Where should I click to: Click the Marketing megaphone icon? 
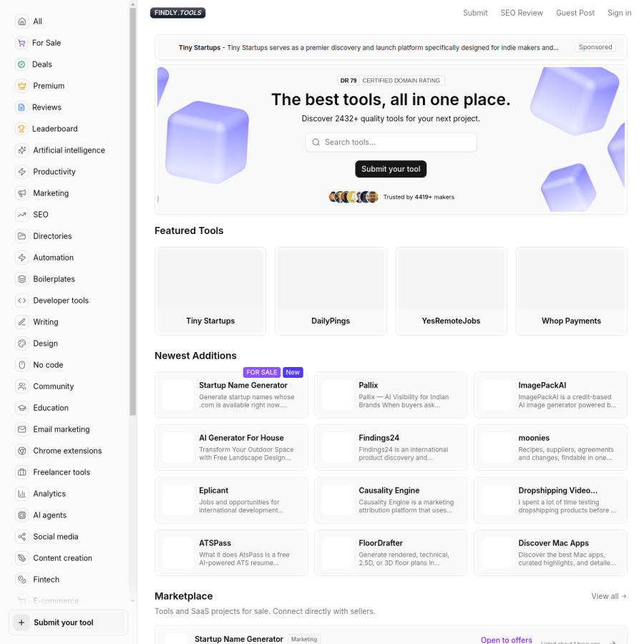pos(22,193)
